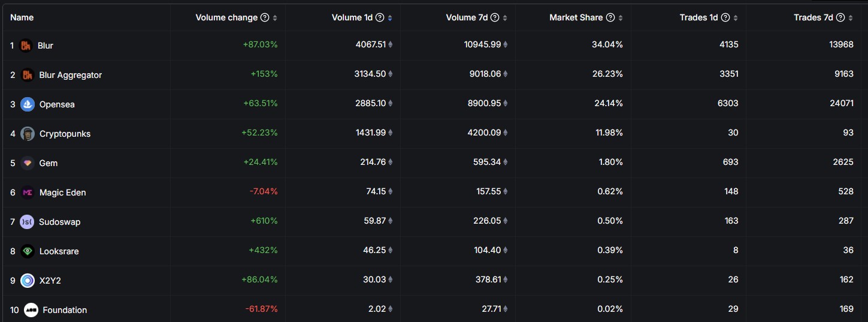Viewport: 868px width, 322px height.
Task: Click the ETH icon beside 10945.99
Action: point(506,44)
